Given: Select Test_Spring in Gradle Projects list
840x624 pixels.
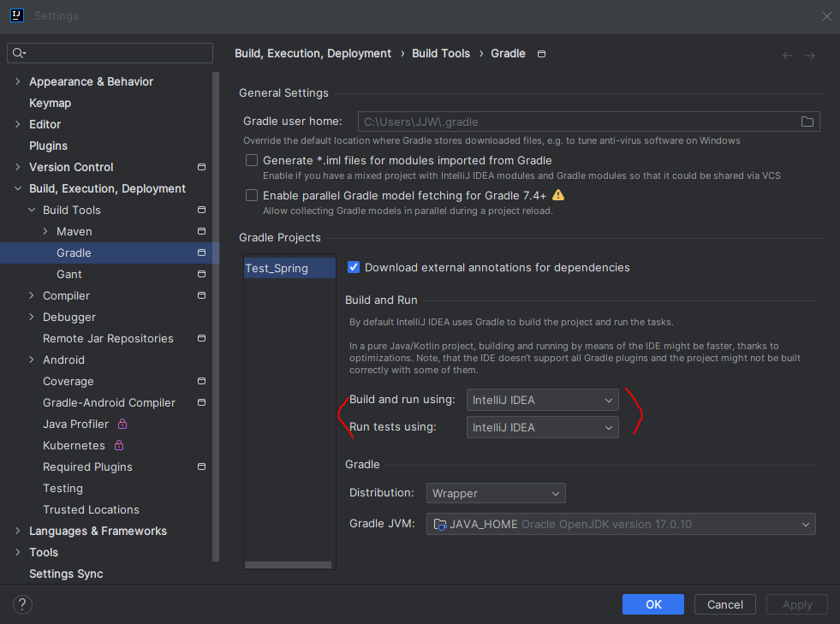Looking at the screenshot, I should 289,268.
